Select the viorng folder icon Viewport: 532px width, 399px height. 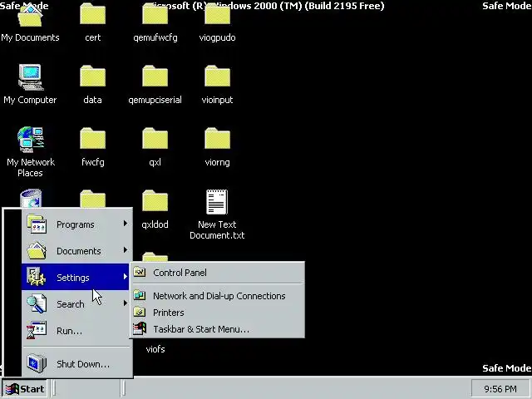tap(218, 139)
